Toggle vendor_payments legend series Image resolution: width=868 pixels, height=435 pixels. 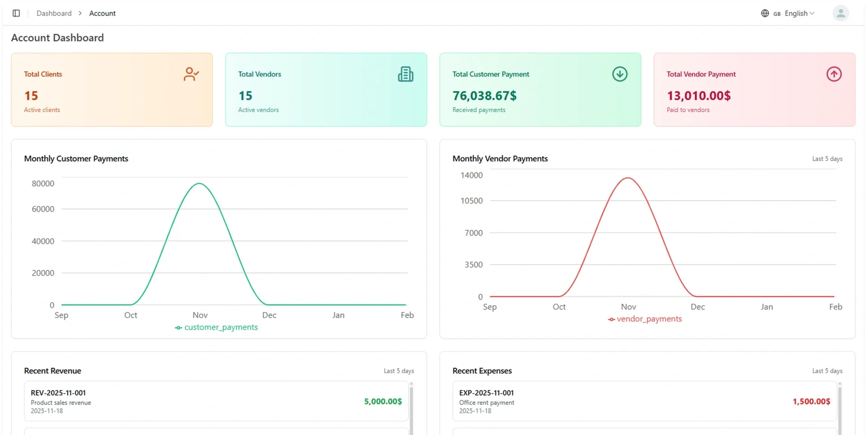[645, 319]
